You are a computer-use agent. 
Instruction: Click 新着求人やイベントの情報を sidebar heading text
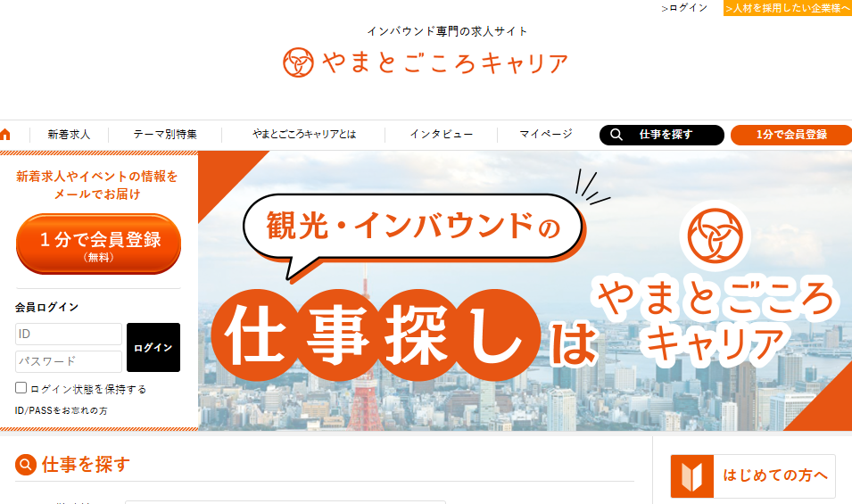point(97,177)
